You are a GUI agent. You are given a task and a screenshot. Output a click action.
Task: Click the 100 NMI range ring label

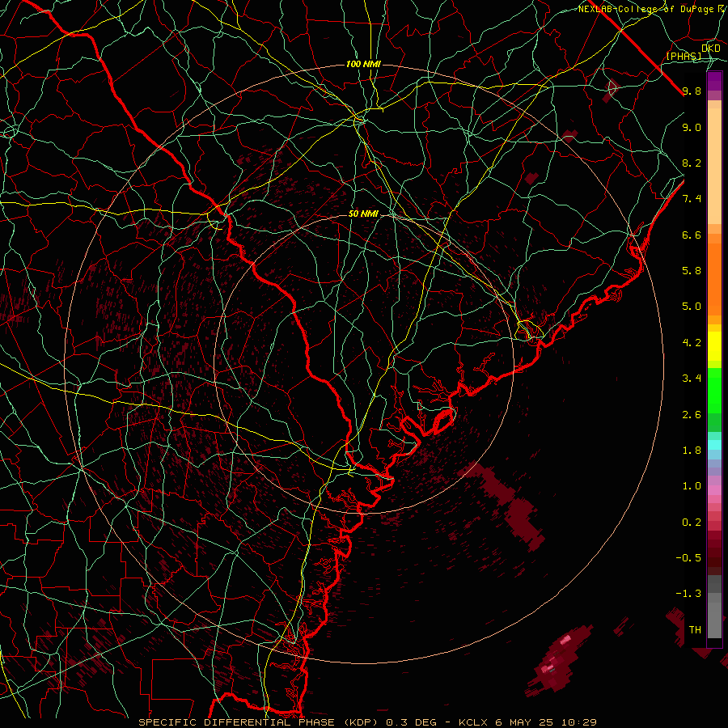363,64
